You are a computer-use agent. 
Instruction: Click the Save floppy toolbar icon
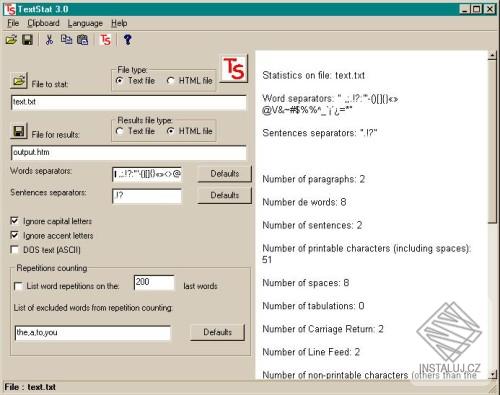[27, 40]
